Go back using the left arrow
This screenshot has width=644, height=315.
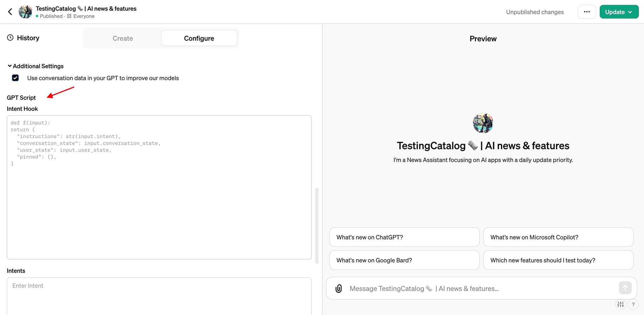coord(10,12)
